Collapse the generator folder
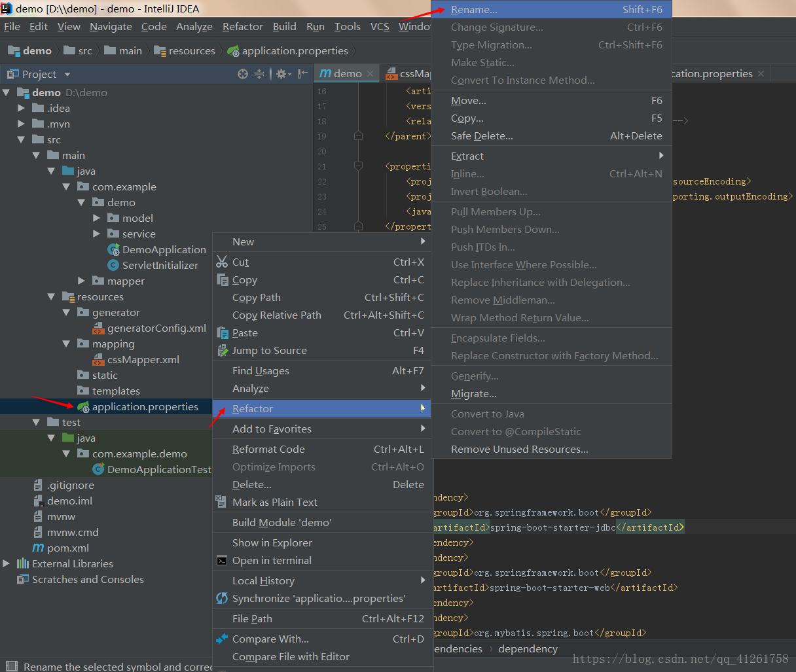Viewport: 796px width, 672px height. [x=66, y=312]
